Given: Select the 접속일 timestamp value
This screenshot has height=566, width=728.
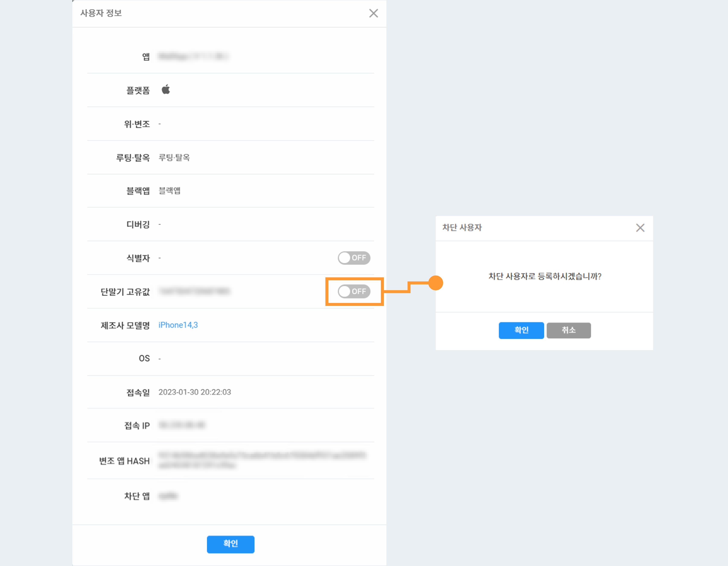Looking at the screenshot, I should tap(195, 392).
